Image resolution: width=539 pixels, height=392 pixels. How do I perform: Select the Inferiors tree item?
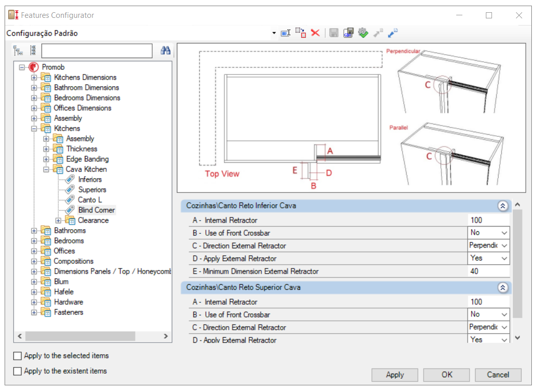[90, 179]
